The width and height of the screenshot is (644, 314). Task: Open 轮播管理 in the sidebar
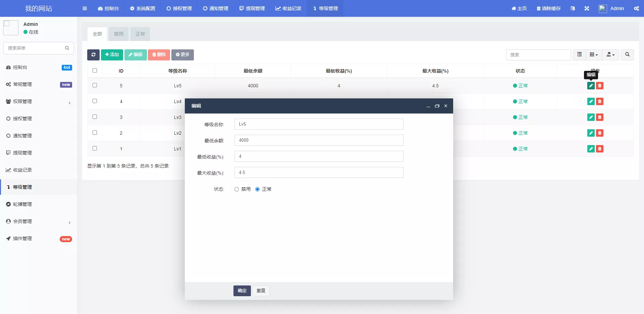[x=22, y=204]
